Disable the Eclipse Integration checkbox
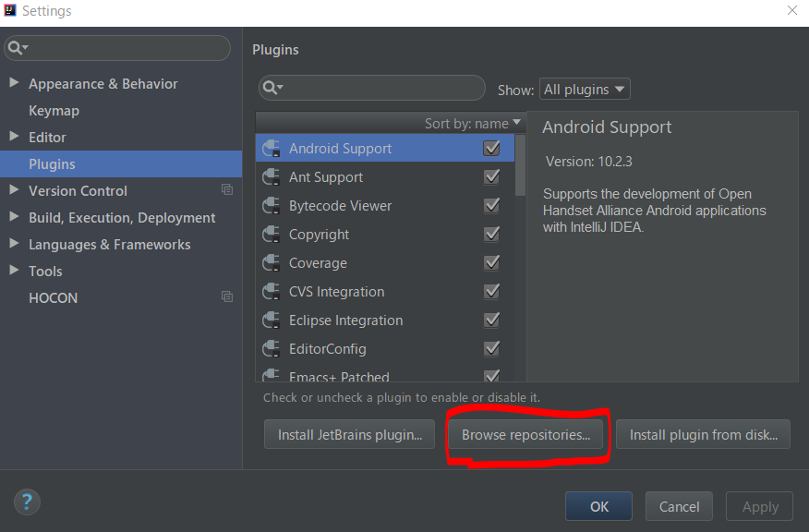The image size is (809, 532). 491,320
